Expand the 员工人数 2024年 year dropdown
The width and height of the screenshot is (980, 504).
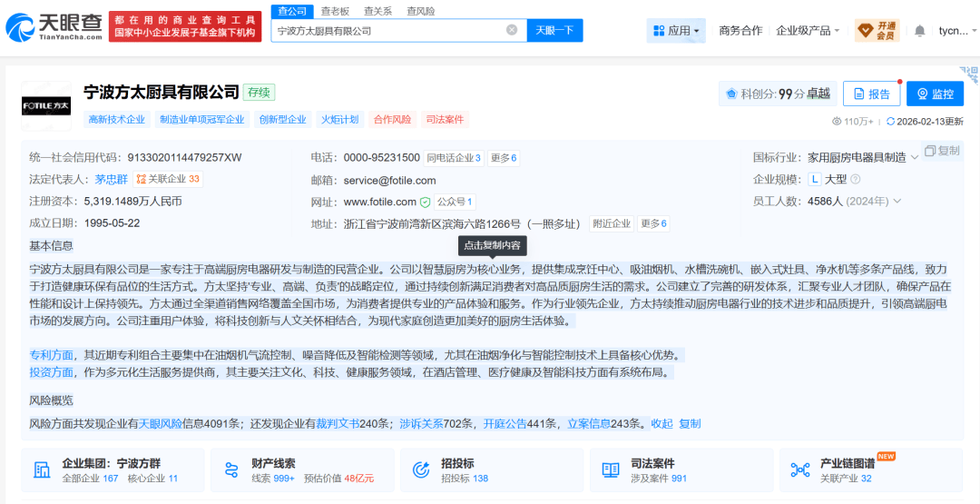pos(897,202)
